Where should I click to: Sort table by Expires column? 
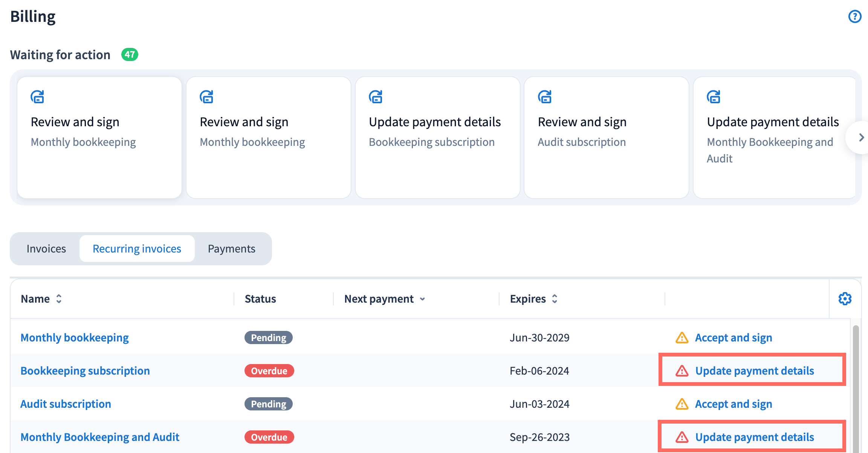click(555, 299)
